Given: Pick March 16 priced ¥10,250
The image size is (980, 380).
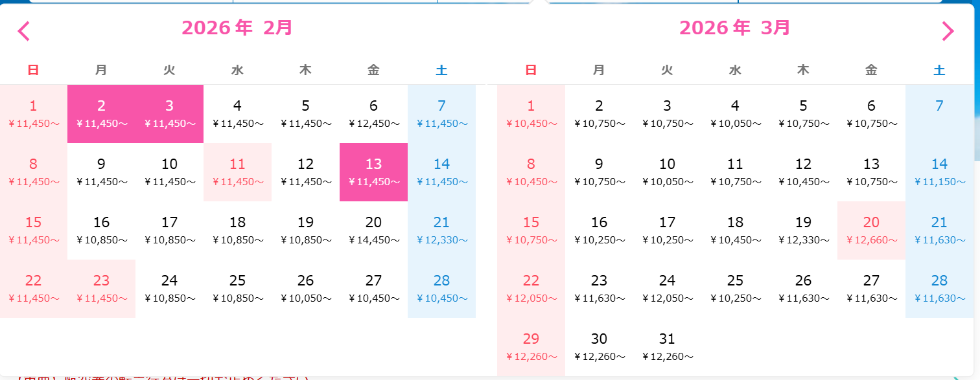Looking at the screenshot, I should [599, 230].
